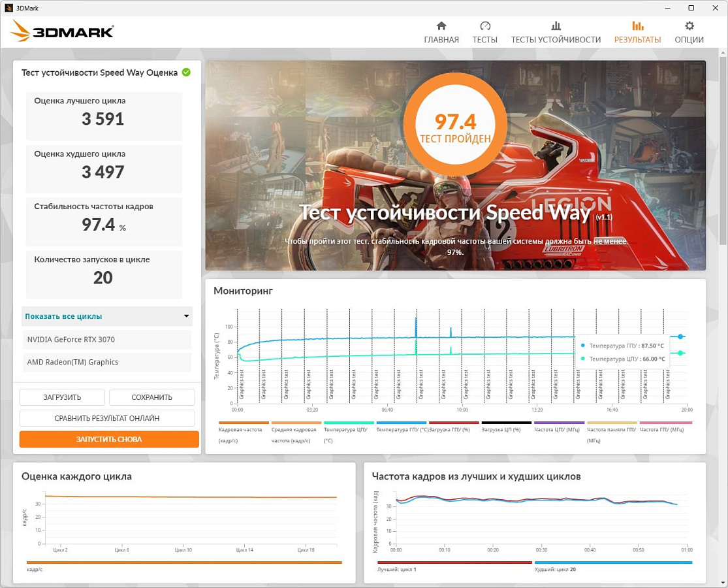Open the Главная home tab
Image resolution: width=728 pixels, height=588 pixels.
tap(441, 33)
